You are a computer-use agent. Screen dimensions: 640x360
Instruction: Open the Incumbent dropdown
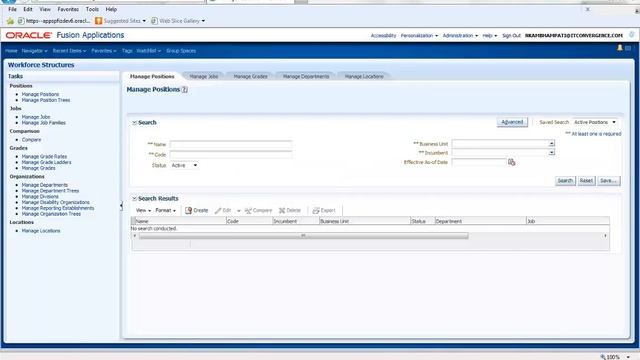point(551,153)
